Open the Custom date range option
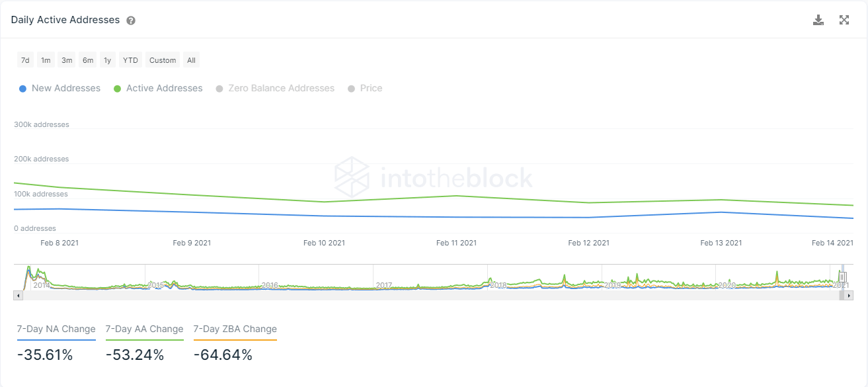Screen dimensions: 868x387 [x=162, y=60]
